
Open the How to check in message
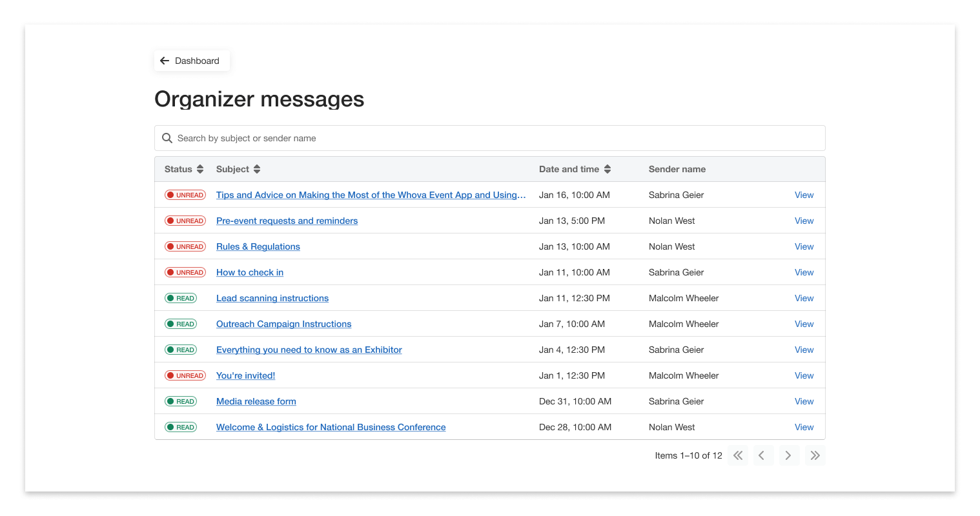pos(250,272)
